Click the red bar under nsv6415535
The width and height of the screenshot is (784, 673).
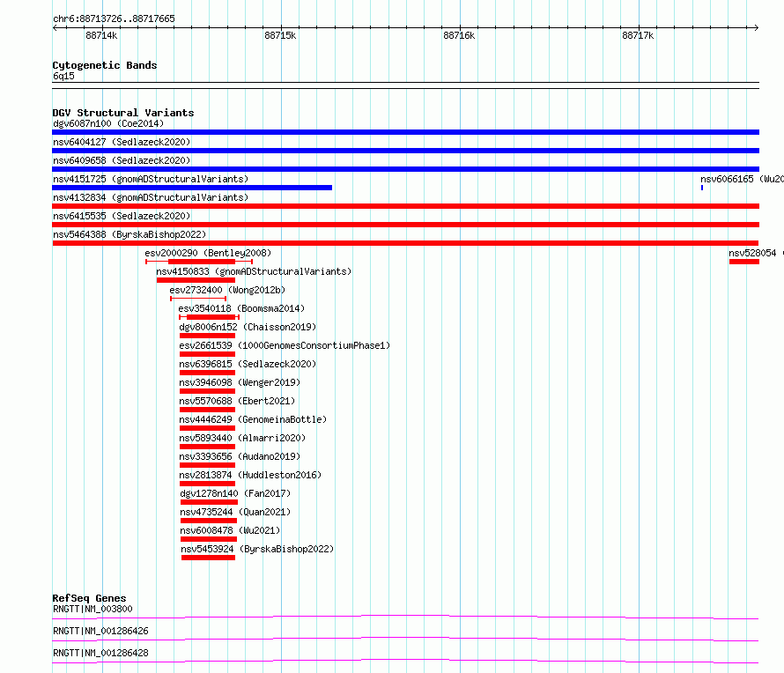(x=405, y=225)
